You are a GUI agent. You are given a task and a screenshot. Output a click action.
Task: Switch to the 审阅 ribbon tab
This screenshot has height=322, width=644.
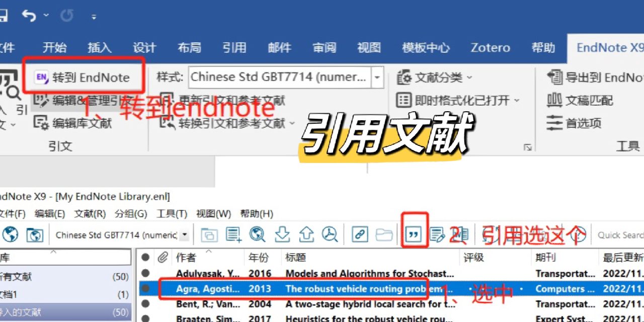tap(325, 48)
